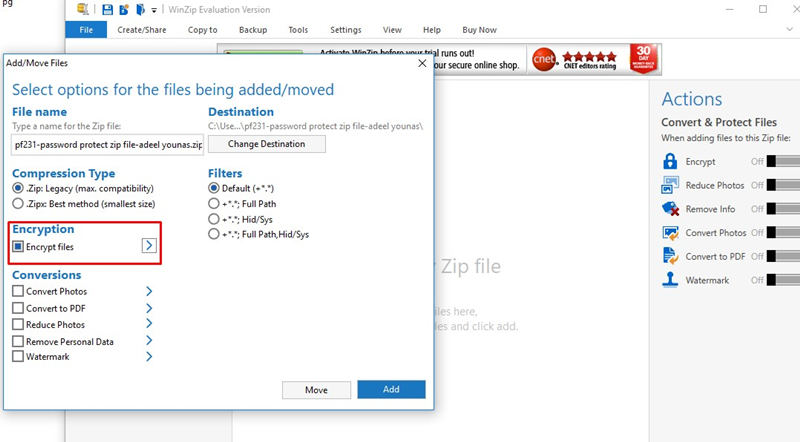Click the Zip file name input field

click(x=107, y=144)
